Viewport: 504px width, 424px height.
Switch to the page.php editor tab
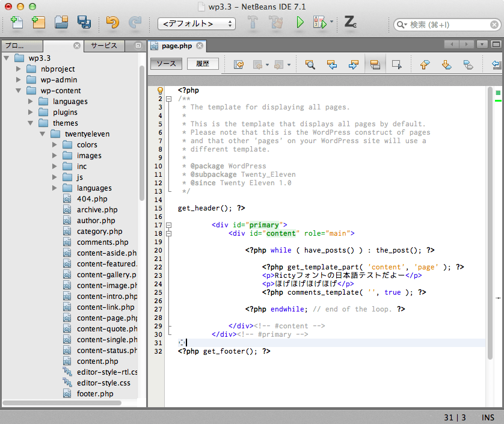[176, 46]
